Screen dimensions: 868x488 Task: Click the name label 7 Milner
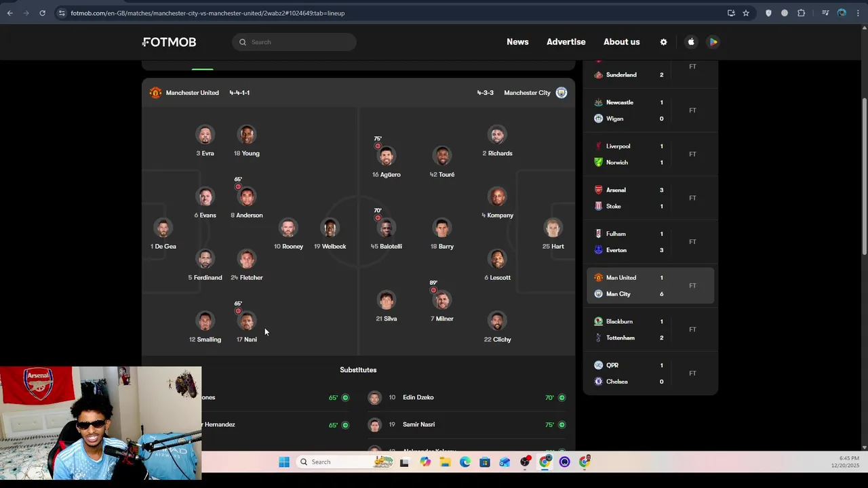tap(442, 319)
